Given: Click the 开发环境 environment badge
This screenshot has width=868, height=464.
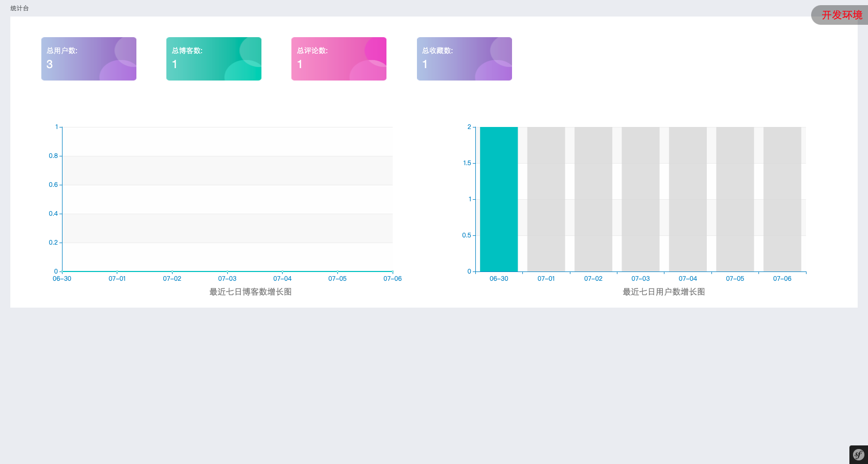Looking at the screenshot, I should pos(841,15).
